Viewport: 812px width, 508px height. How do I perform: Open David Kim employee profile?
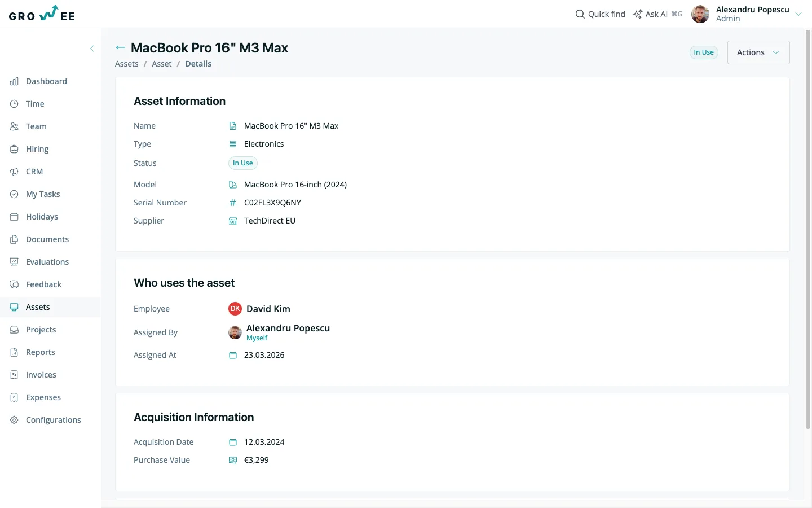point(268,309)
